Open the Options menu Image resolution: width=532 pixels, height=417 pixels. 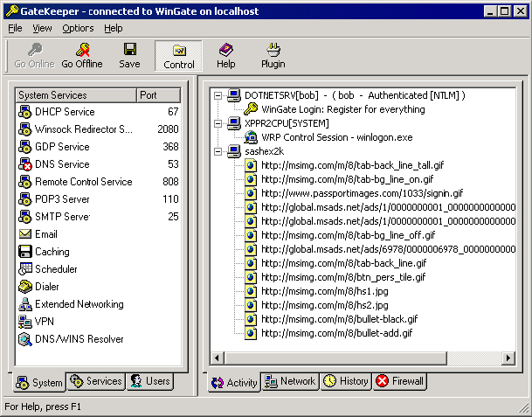[x=78, y=28]
